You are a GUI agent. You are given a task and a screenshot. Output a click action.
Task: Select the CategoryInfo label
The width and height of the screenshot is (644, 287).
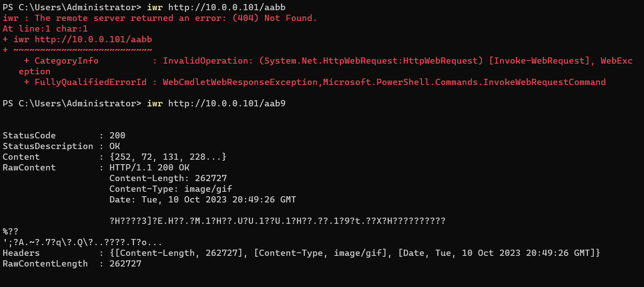(66, 61)
